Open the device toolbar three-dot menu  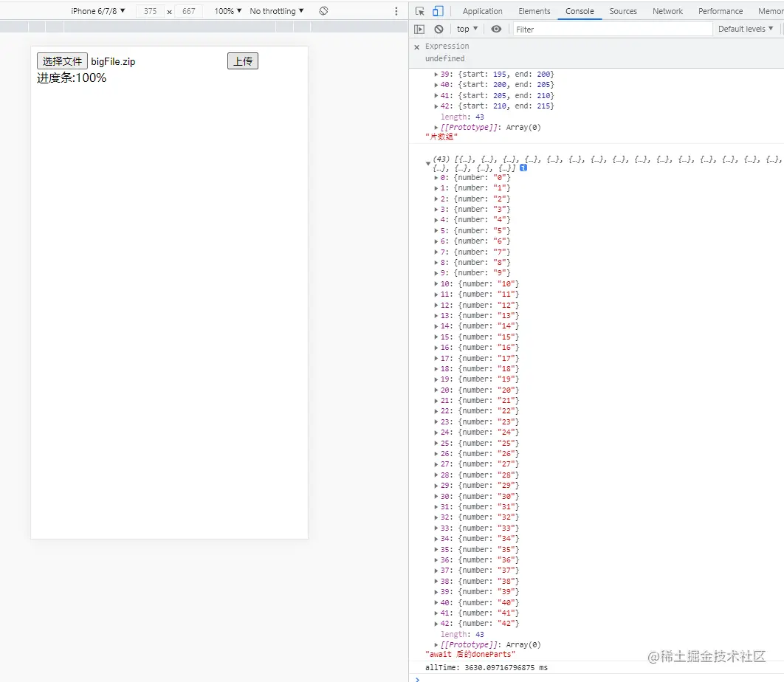396,11
